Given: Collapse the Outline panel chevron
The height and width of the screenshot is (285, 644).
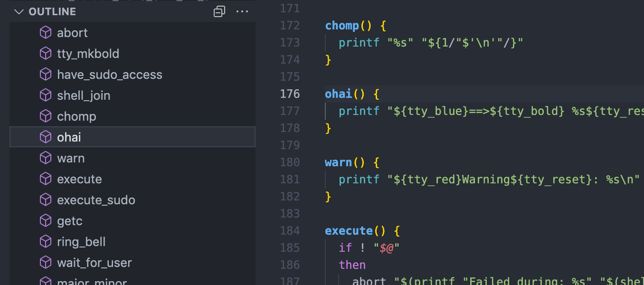Looking at the screenshot, I should [x=19, y=12].
